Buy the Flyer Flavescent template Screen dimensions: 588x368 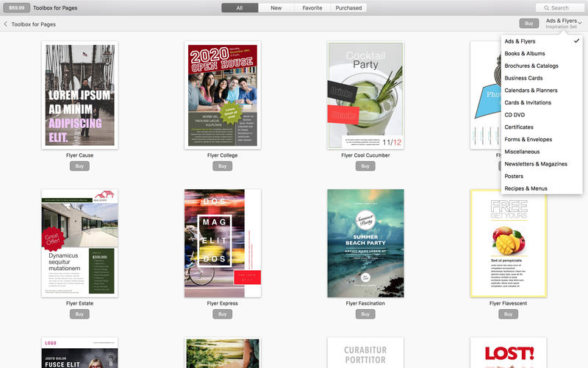tap(508, 314)
